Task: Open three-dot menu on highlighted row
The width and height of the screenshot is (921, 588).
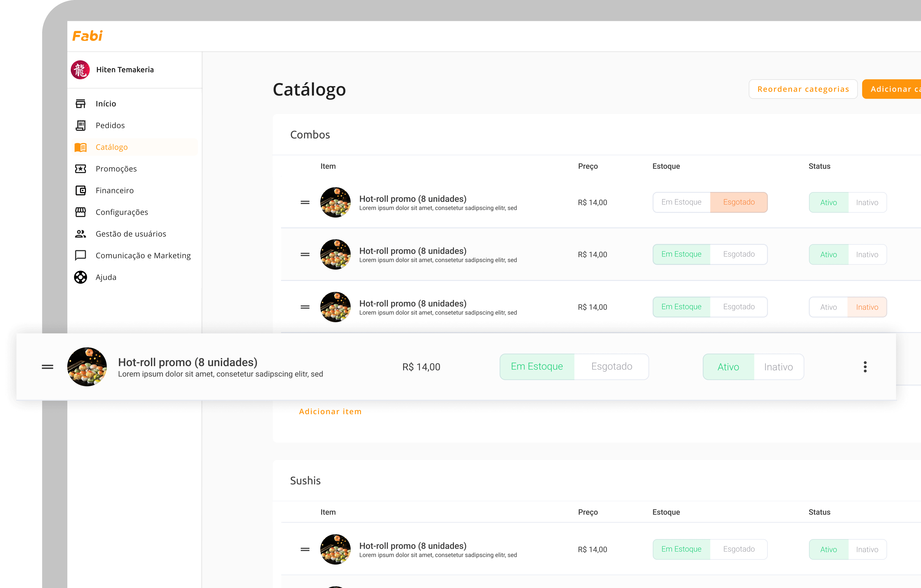Action: coord(865,367)
